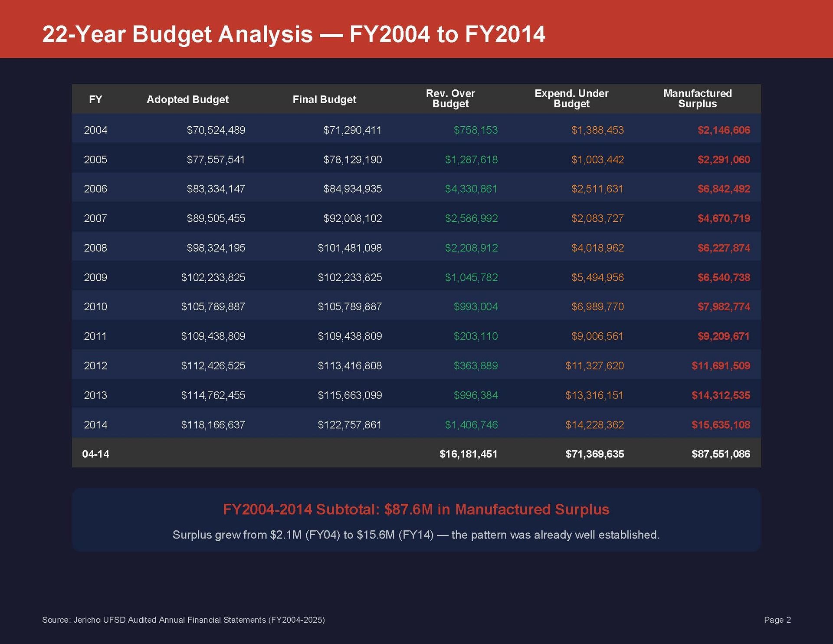Click the Expend. Under Budget header
Image resolution: width=833 pixels, height=644 pixels.
pos(571,99)
